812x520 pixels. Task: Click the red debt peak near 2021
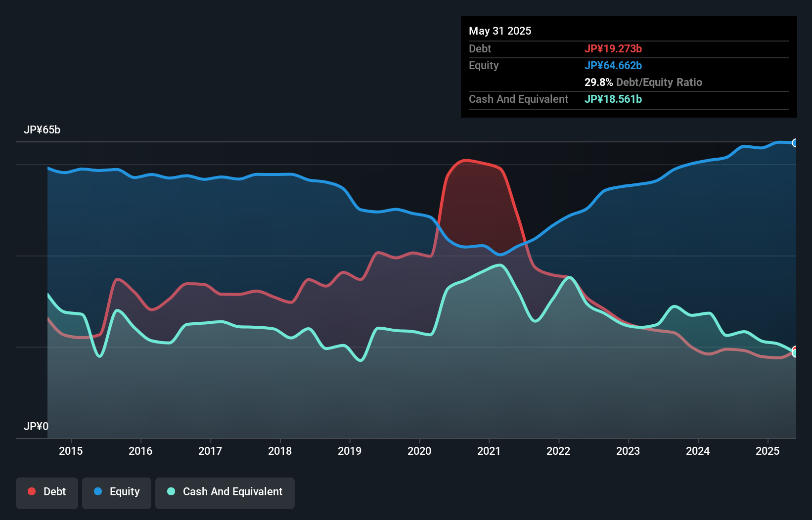click(465, 160)
